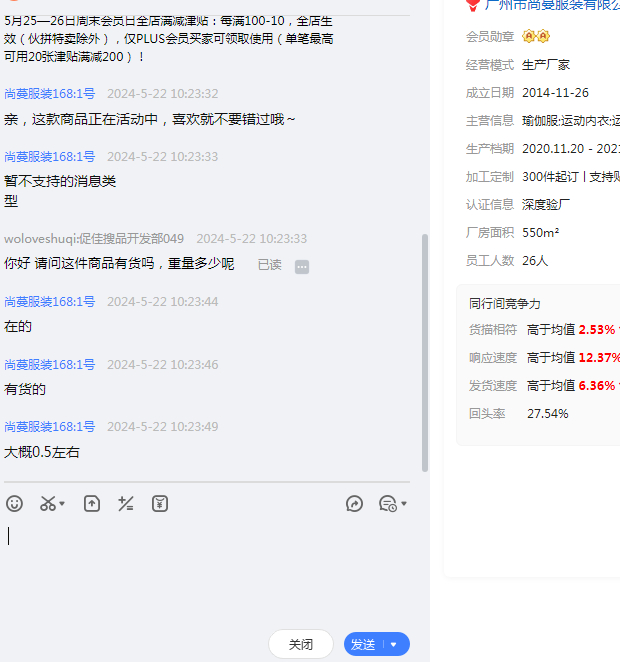Click sender woloveshuqi:促佳搜品开发部049
The width and height of the screenshot is (620, 662).
(x=94, y=239)
